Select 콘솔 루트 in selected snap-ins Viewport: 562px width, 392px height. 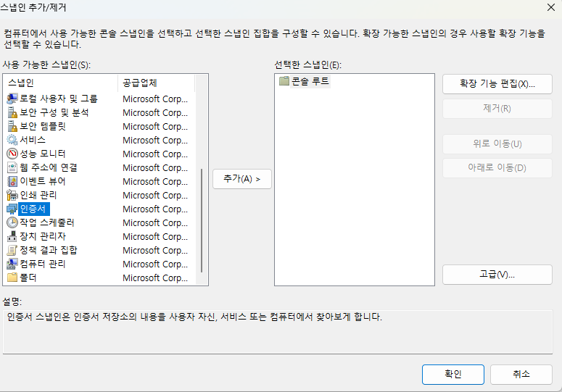point(310,81)
